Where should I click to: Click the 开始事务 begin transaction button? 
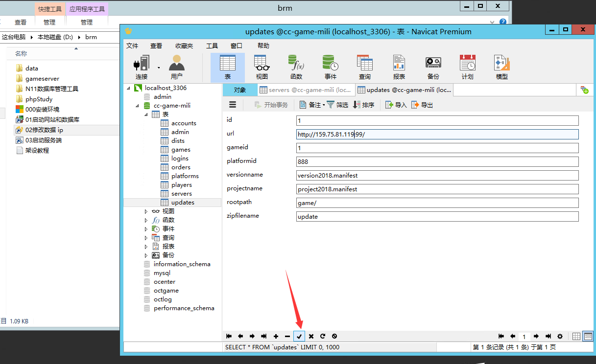point(271,105)
